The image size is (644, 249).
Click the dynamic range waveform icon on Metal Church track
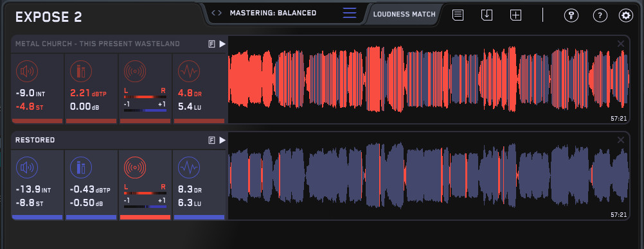tap(189, 71)
